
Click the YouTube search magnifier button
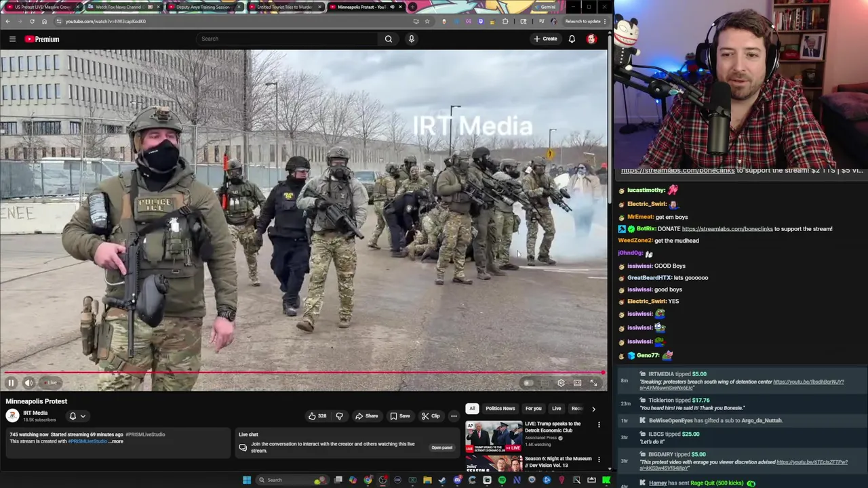coord(389,39)
